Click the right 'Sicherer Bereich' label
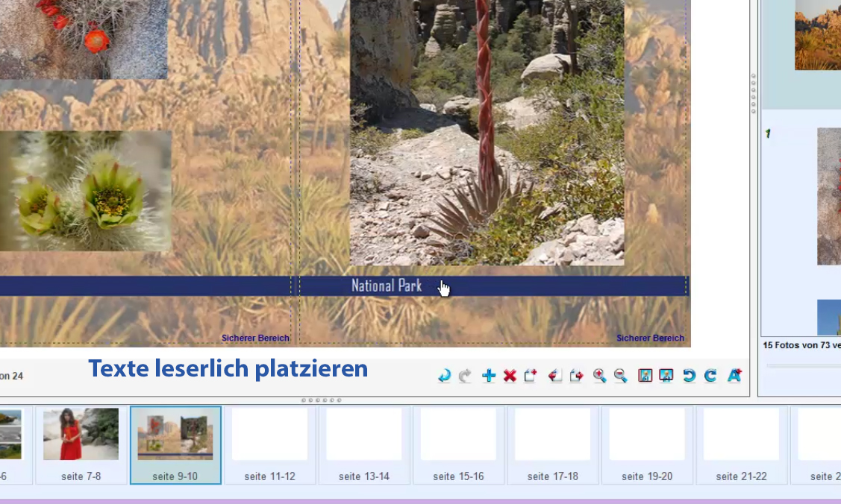This screenshot has width=841, height=504. (x=650, y=338)
